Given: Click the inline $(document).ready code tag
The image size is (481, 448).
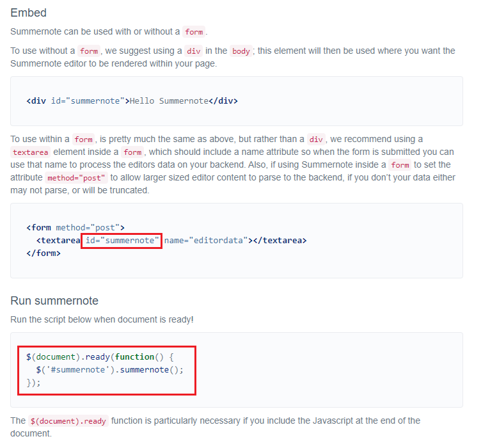Looking at the screenshot, I should pyautogui.click(x=68, y=421).
